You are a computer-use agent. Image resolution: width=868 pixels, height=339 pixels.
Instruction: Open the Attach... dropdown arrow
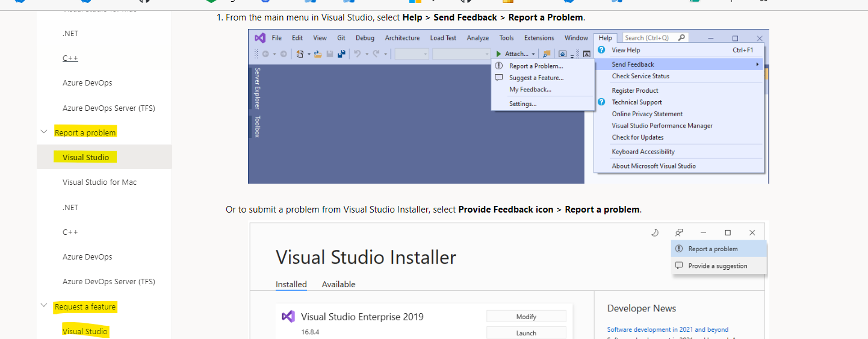tap(533, 54)
